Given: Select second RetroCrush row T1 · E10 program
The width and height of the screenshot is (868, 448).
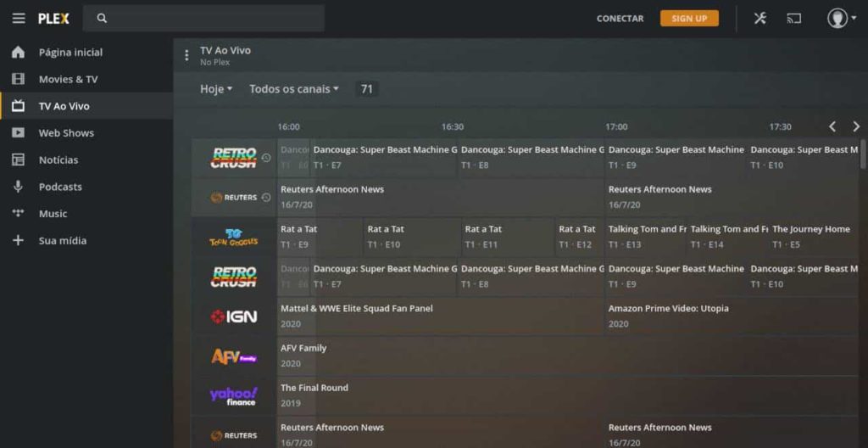Looking at the screenshot, I should 803,277.
